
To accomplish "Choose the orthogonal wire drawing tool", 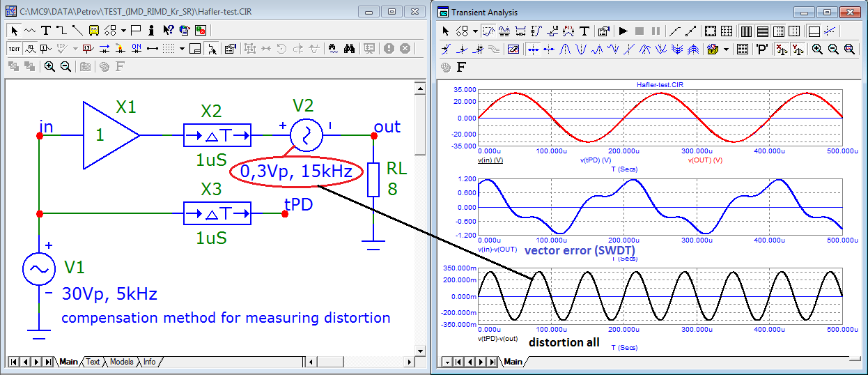I will 62,30.
